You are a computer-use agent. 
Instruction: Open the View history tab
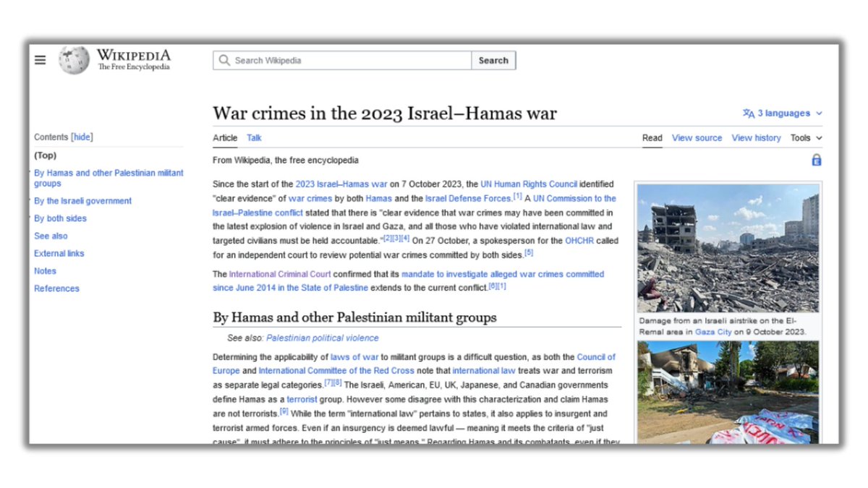point(756,138)
